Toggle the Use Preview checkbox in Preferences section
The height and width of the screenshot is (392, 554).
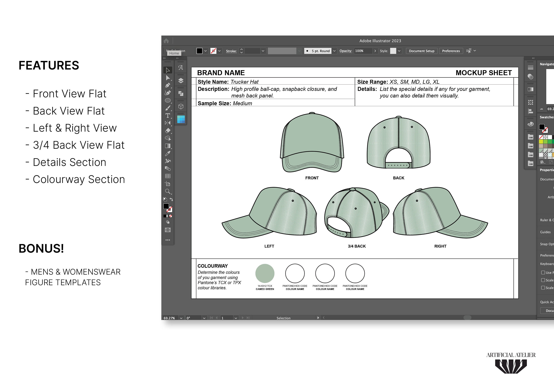click(543, 272)
